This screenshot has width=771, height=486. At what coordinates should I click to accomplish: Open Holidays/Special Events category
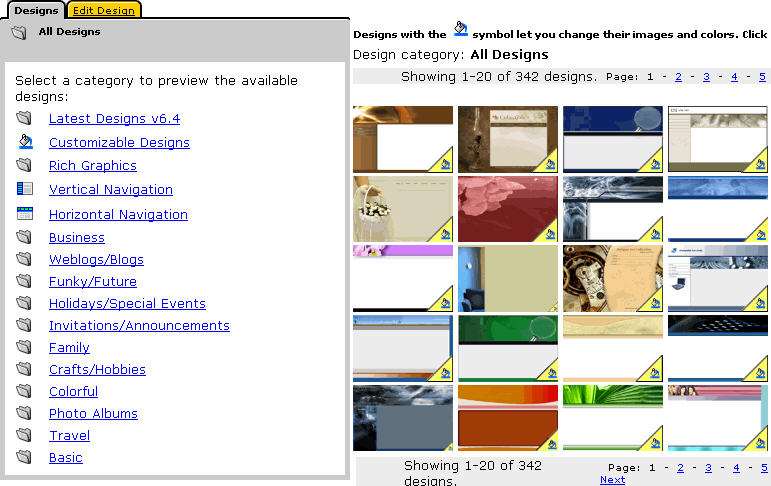coord(127,304)
